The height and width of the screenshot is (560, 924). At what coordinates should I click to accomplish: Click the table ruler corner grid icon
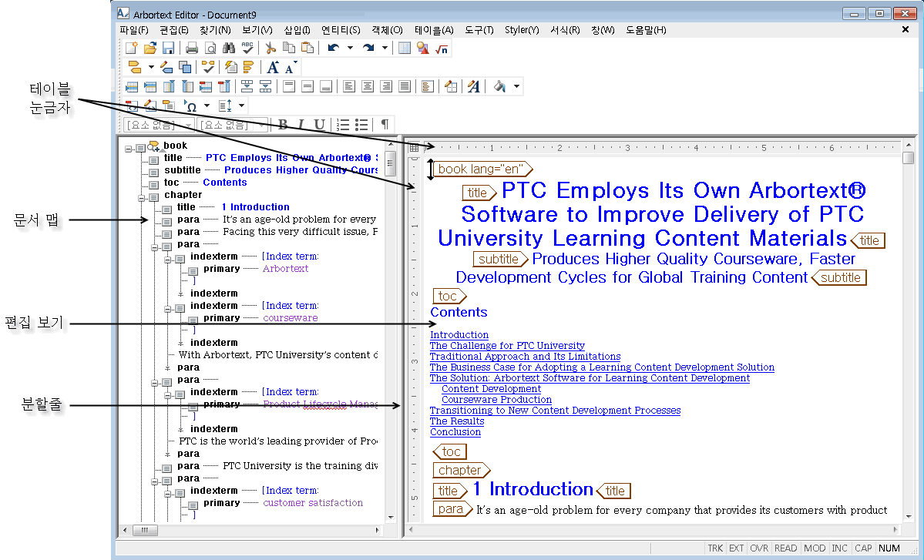414,147
